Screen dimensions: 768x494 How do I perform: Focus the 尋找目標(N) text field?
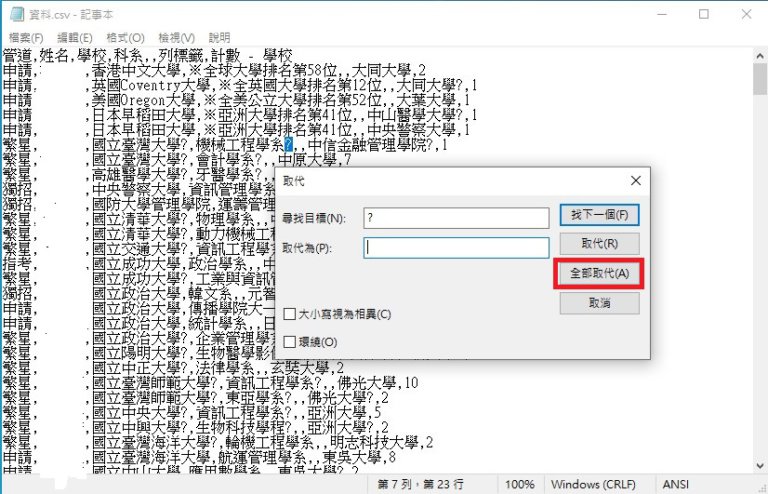(x=456, y=217)
